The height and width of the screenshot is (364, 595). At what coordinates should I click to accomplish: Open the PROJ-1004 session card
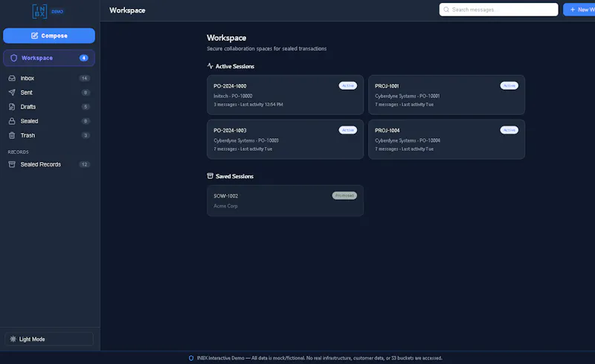[447, 139]
